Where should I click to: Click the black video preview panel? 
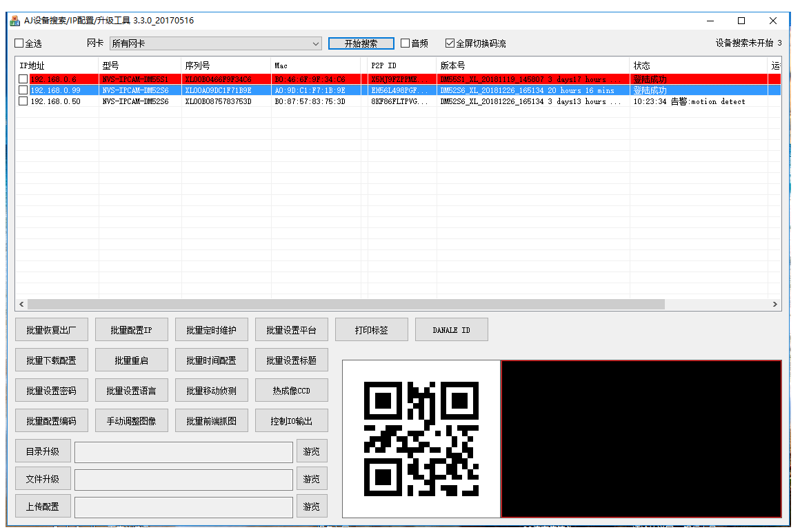(641, 439)
